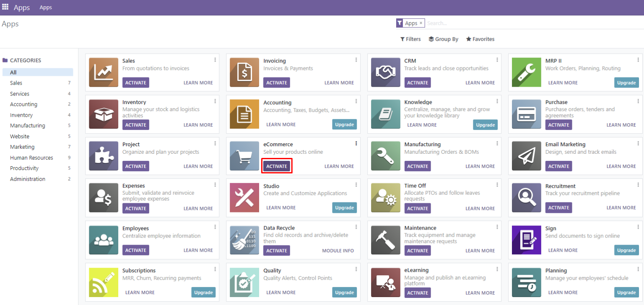Viewport: 644px width, 305px height.
Task: Activate the eCommerce app
Action: [x=277, y=166]
